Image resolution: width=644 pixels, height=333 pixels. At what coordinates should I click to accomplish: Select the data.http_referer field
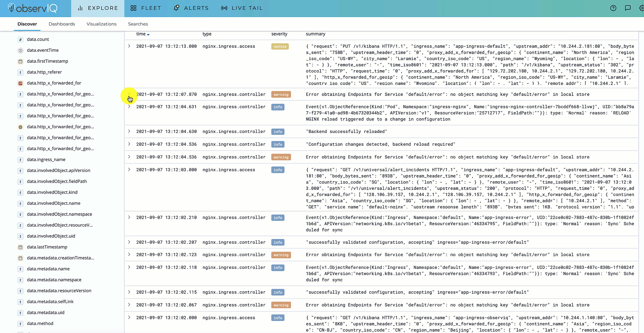44,72
